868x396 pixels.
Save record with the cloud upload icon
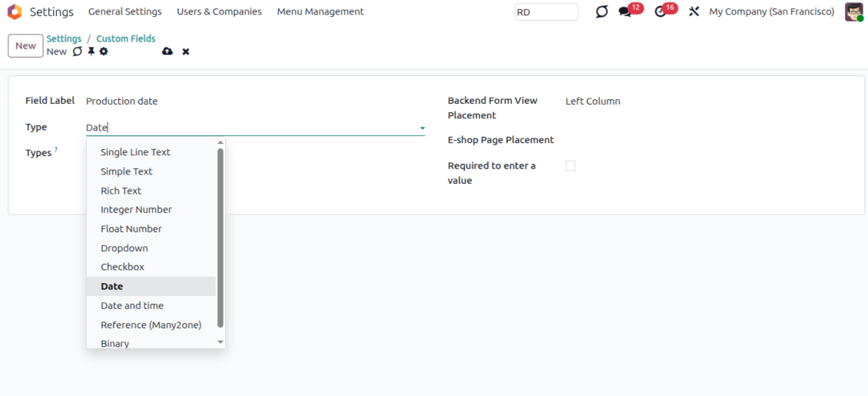[167, 52]
